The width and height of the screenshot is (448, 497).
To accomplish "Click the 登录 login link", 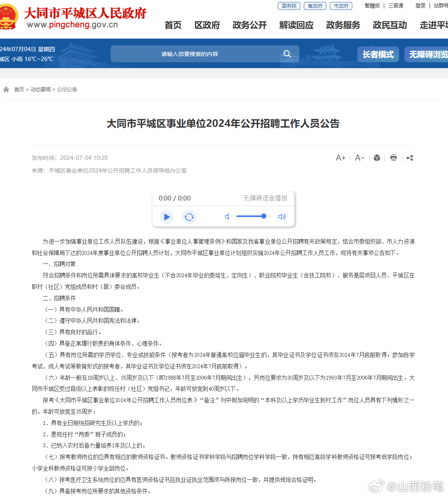I will pos(420,6).
